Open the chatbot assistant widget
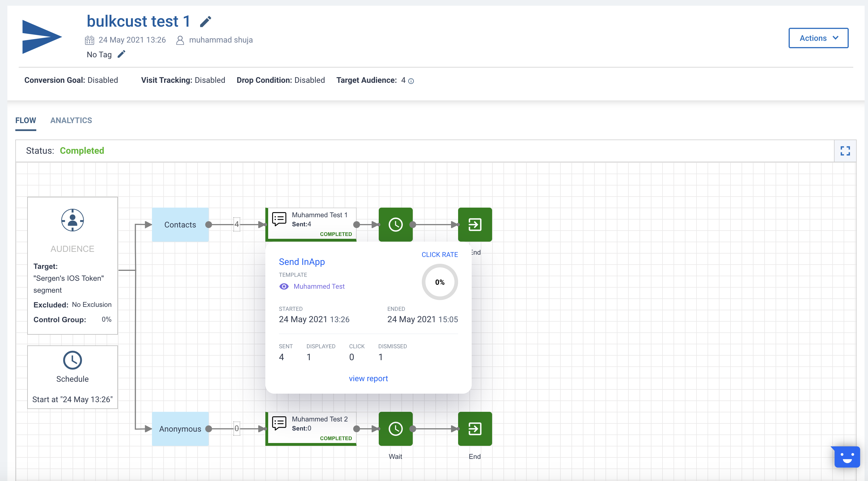Viewport: 868px width, 481px height. [847, 457]
